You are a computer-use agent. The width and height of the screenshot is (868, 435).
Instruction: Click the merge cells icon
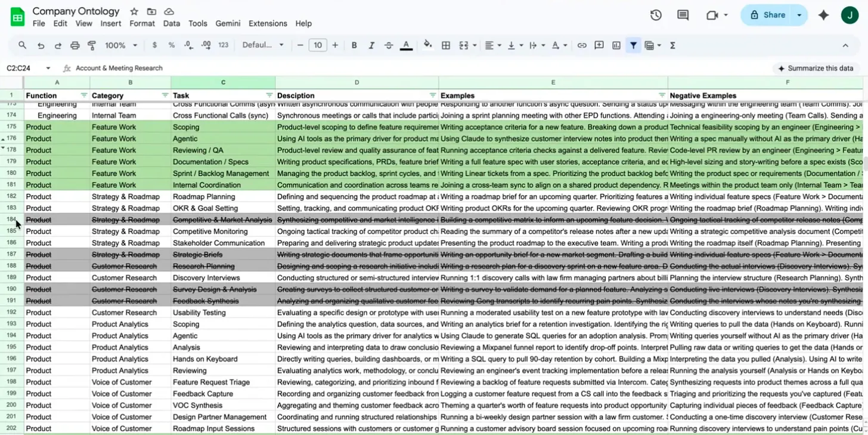463,45
